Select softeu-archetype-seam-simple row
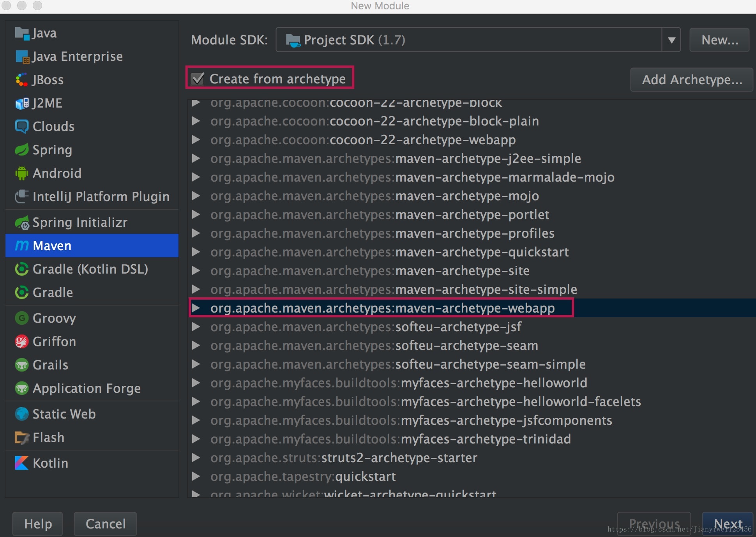 point(472,364)
